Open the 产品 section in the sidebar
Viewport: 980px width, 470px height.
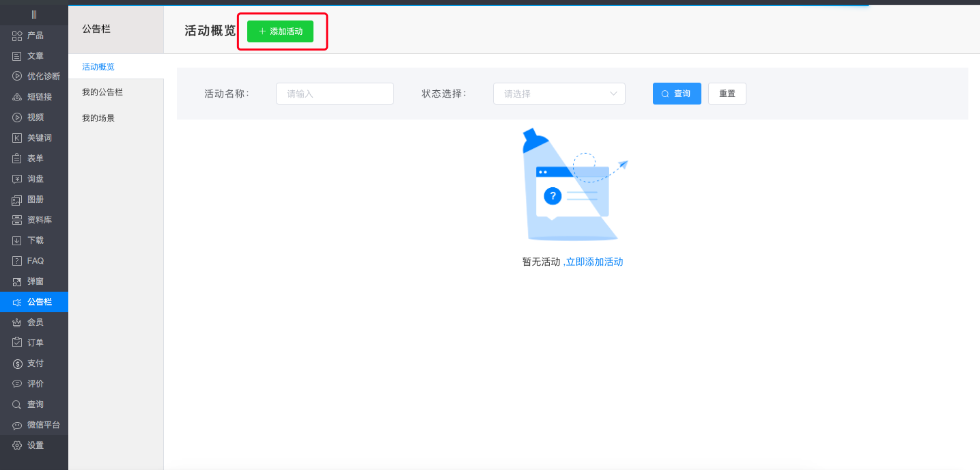pos(29,35)
